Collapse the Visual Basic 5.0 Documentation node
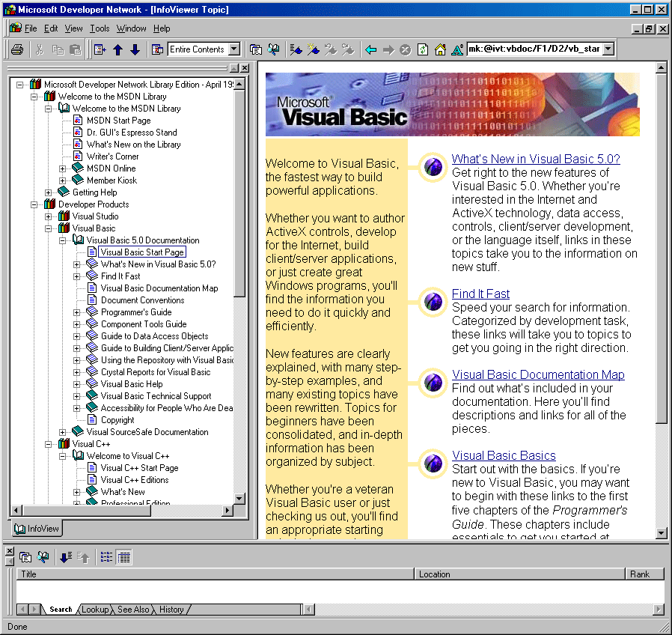Image resolution: width=672 pixels, height=635 pixels. (x=63, y=240)
